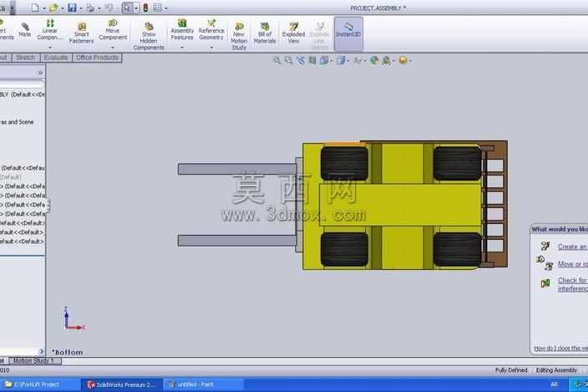Switch to untitled - Paint taskbar button

(x=203, y=384)
